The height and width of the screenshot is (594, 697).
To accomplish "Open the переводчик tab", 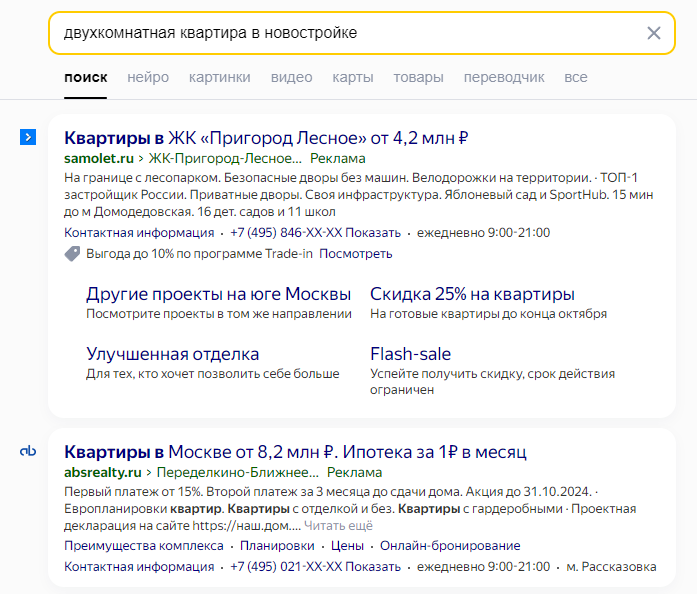I will pos(504,77).
